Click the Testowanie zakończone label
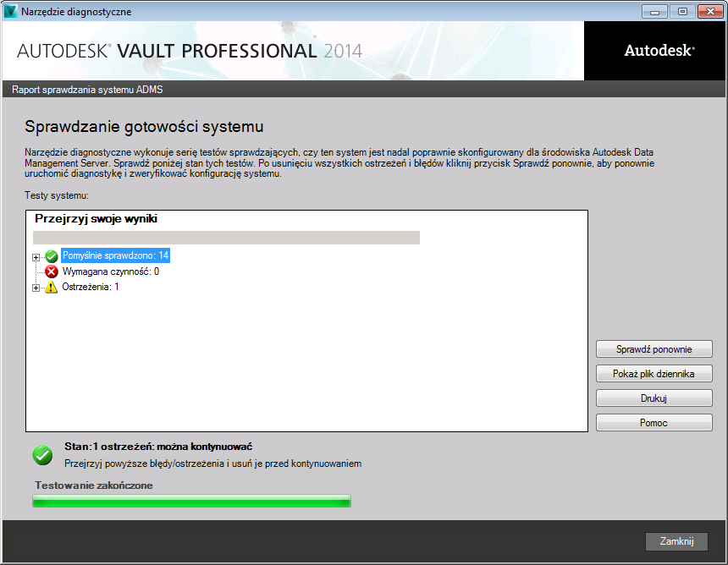Image resolution: width=728 pixels, height=565 pixels. pyautogui.click(x=94, y=485)
